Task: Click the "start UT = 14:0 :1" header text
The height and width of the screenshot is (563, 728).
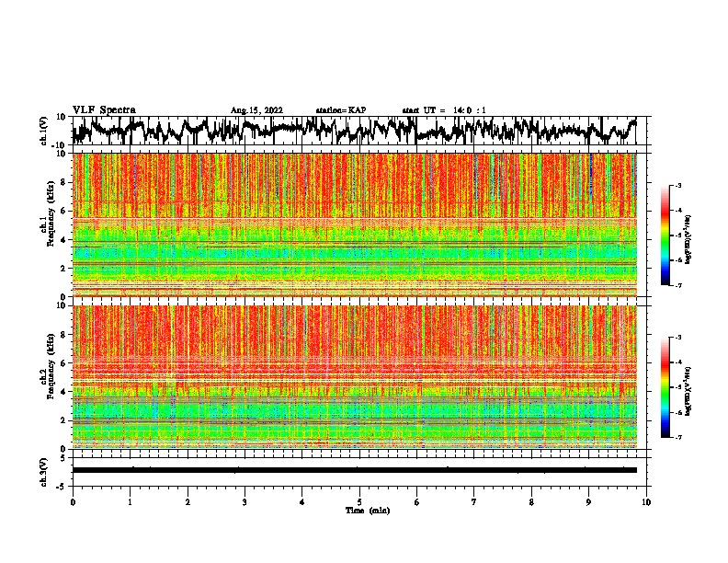Action: (444, 110)
